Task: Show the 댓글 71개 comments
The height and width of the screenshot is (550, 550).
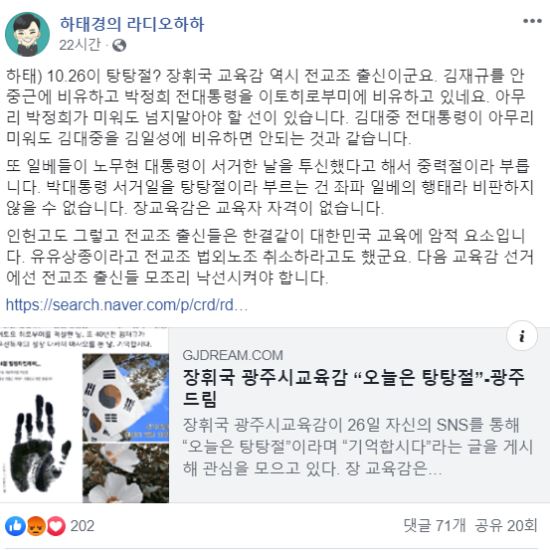Action: [x=435, y=525]
